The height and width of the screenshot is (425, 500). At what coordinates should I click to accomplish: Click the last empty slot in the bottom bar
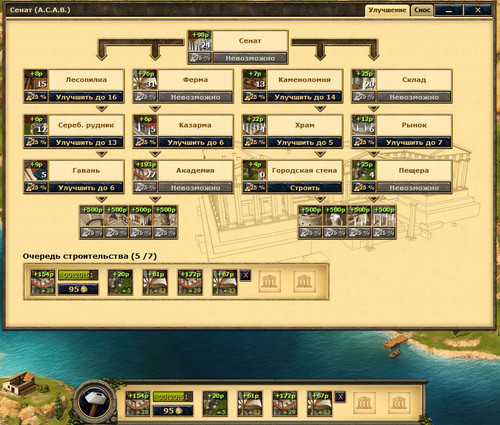click(x=399, y=403)
